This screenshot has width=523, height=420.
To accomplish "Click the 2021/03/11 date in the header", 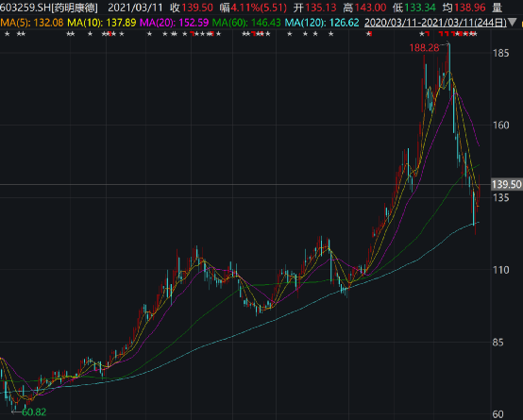I will [135, 8].
